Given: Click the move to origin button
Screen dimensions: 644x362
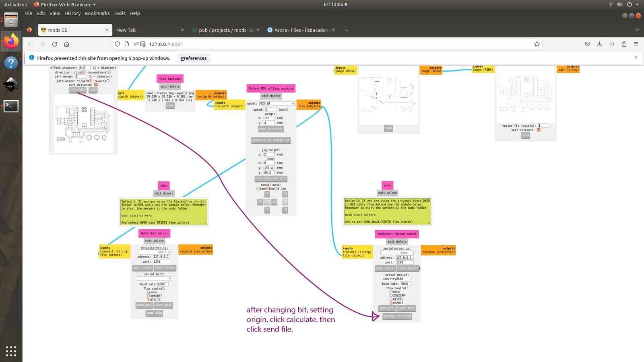Looking at the screenshot, I should [271, 129].
